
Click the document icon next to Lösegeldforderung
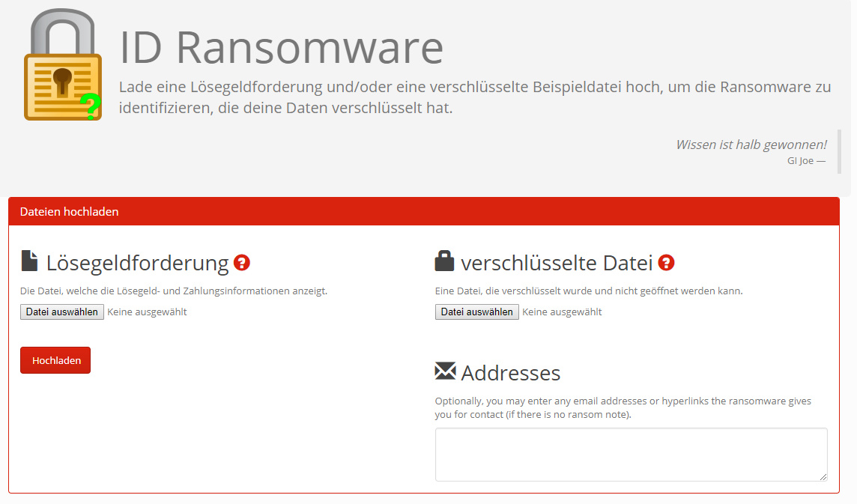click(29, 261)
